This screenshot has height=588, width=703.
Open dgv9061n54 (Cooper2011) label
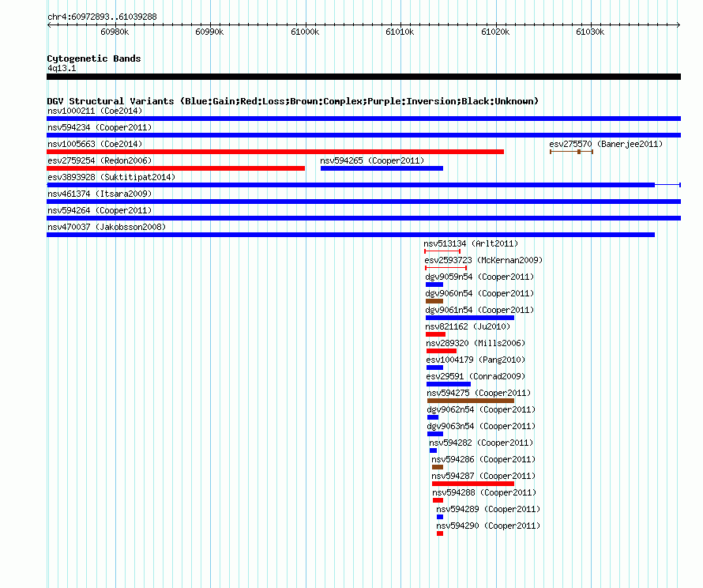[479, 310]
